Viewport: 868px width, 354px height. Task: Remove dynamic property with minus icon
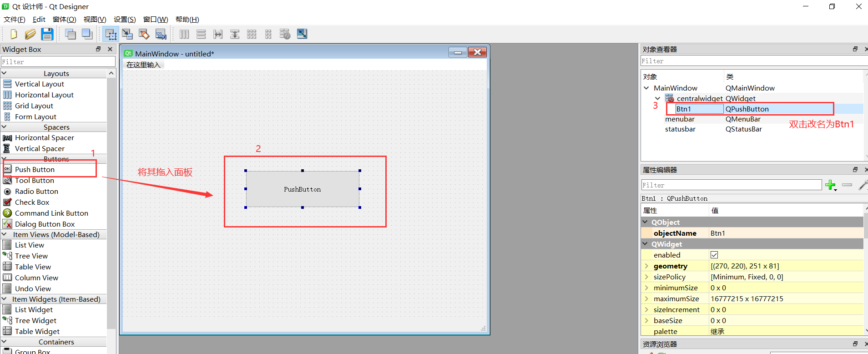click(x=847, y=185)
